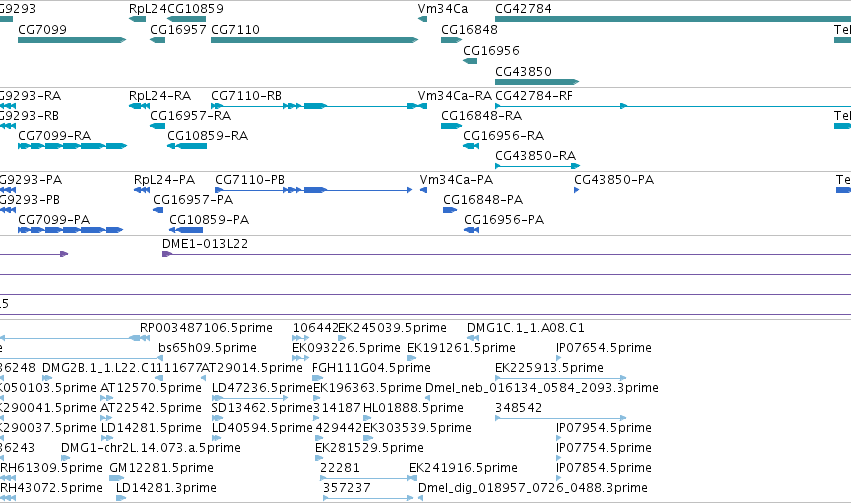Screen dimensions: 851x503
Task: Click the 348542 alignment label
Action: [x=518, y=408]
